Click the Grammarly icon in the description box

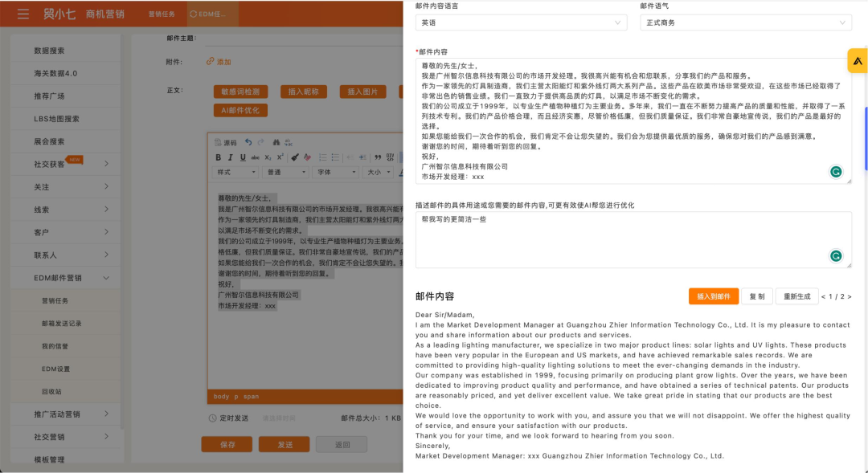(x=836, y=255)
